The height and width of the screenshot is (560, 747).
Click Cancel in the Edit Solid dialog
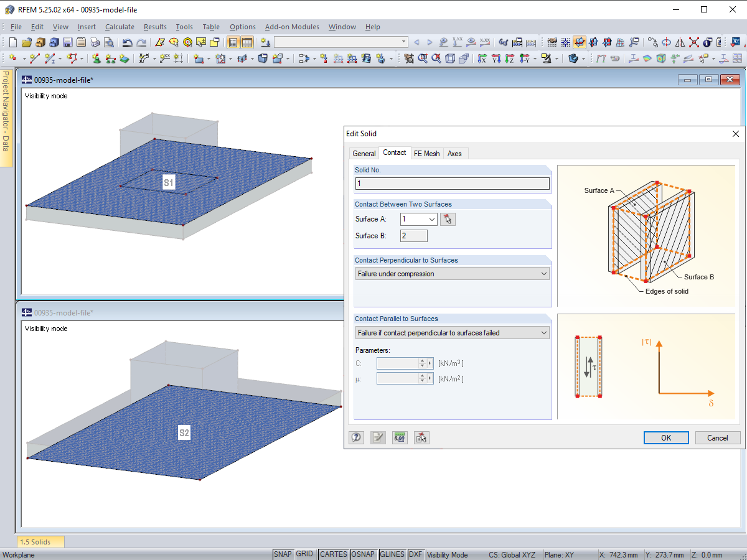pyautogui.click(x=718, y=437)
